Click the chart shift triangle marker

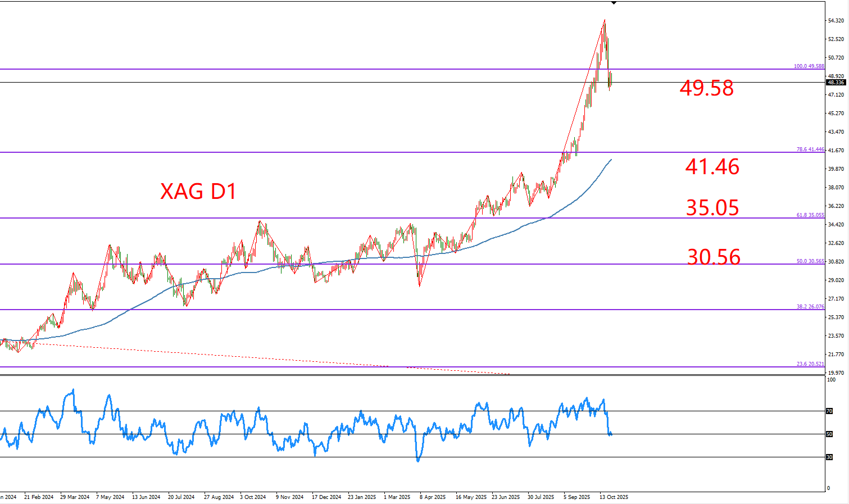tap(614, 3)
